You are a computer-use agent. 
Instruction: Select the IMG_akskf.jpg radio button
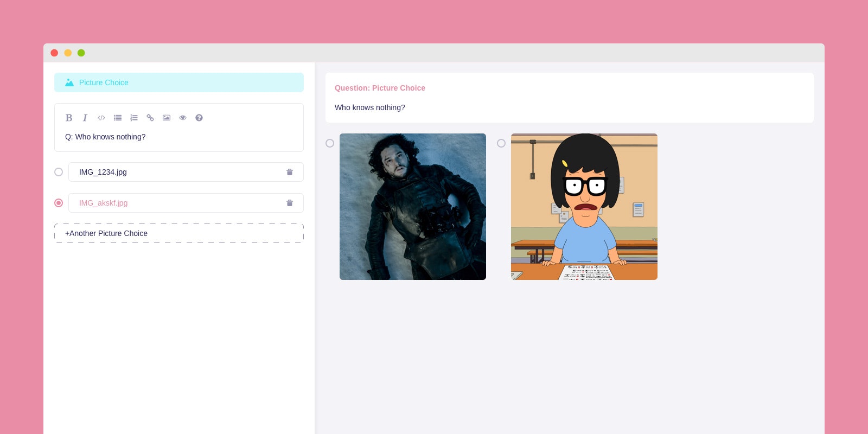pyautogui.click(x=59, y=203)
